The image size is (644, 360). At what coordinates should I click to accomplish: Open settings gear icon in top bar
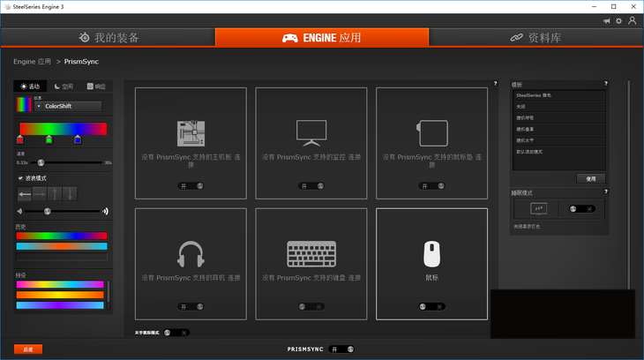coord(619,21)
